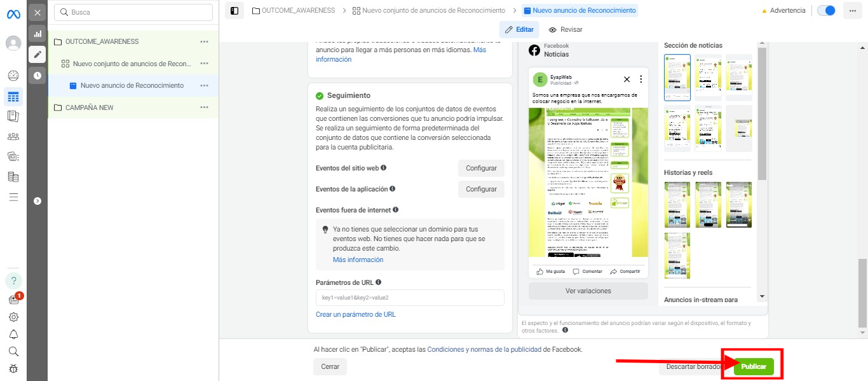Open the All tools hamburger menu
This screenshot has height=381, width=868.
13,197
